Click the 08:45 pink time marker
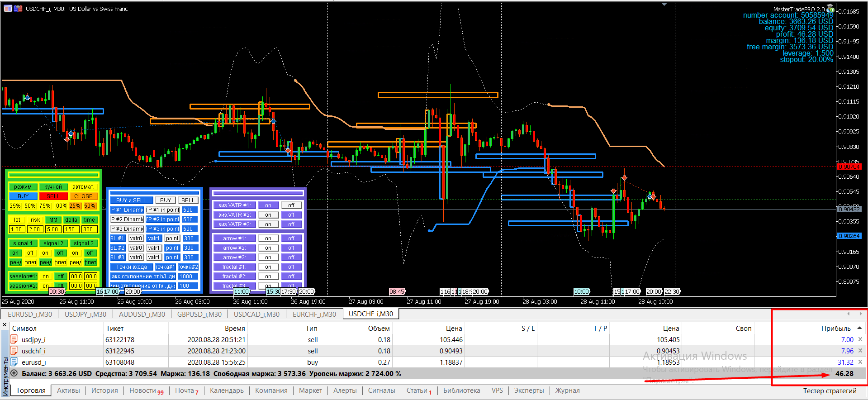 tap(397, 292)
